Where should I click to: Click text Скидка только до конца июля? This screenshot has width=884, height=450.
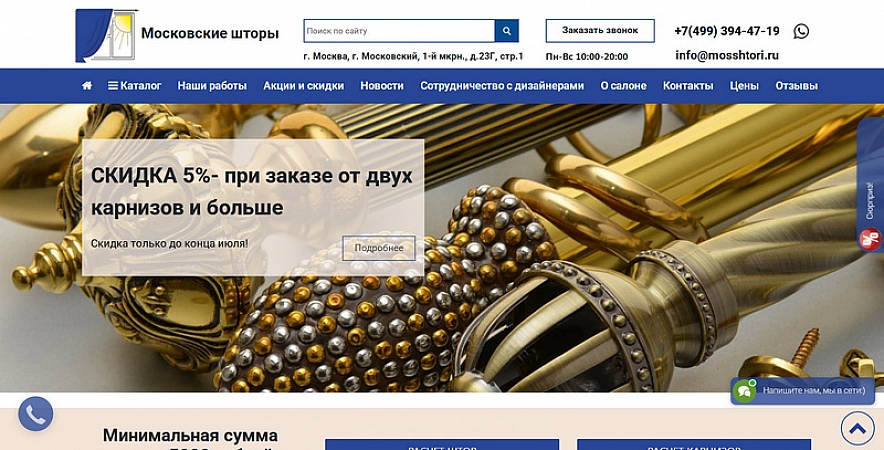169,244
